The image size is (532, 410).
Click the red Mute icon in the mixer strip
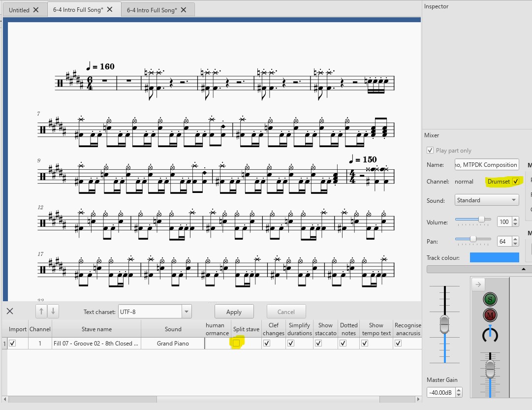click(490, 315)
